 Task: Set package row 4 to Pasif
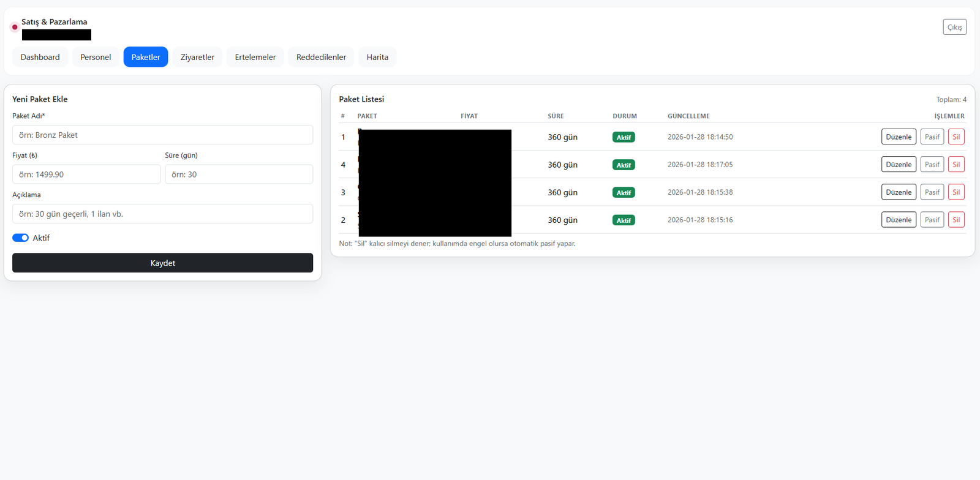[932, 164]
